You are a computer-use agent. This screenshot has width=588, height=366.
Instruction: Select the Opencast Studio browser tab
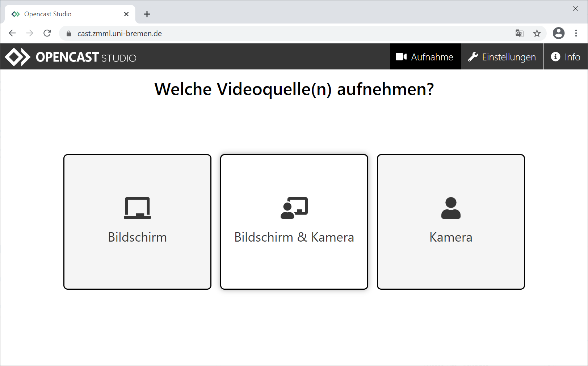(70, 14)
